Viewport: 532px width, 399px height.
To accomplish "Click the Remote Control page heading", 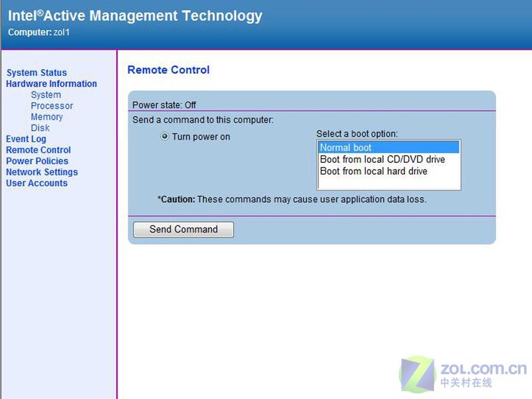I will coord(168,70).
